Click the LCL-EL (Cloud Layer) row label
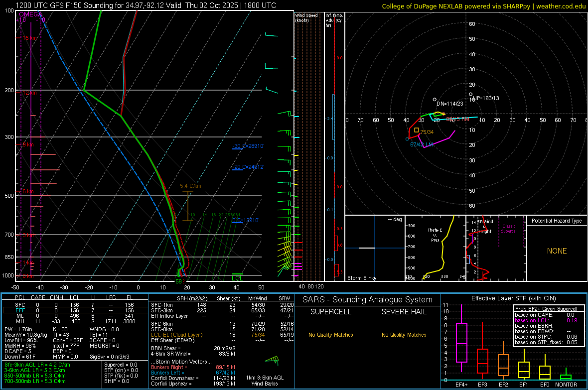 [176, 335]
